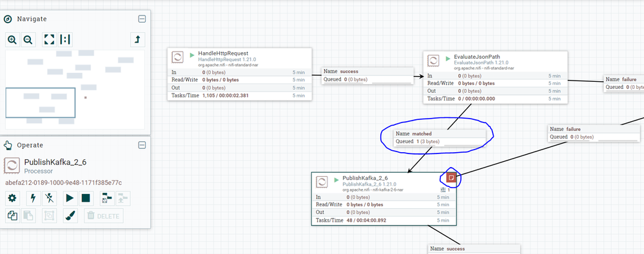Click the disable crossed lightning icon
The image size is (644, 254).
coord(49,199)
